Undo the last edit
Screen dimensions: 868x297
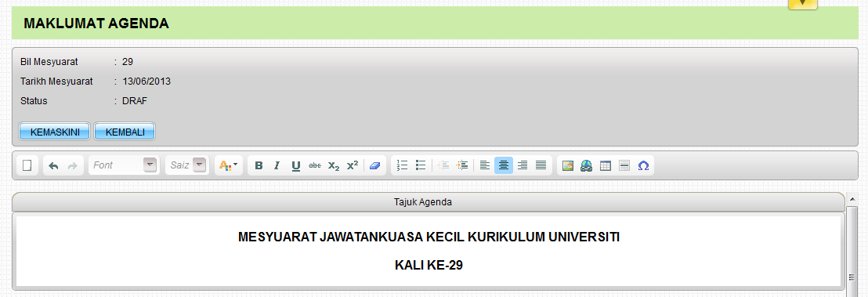click(x=53, y=165)
